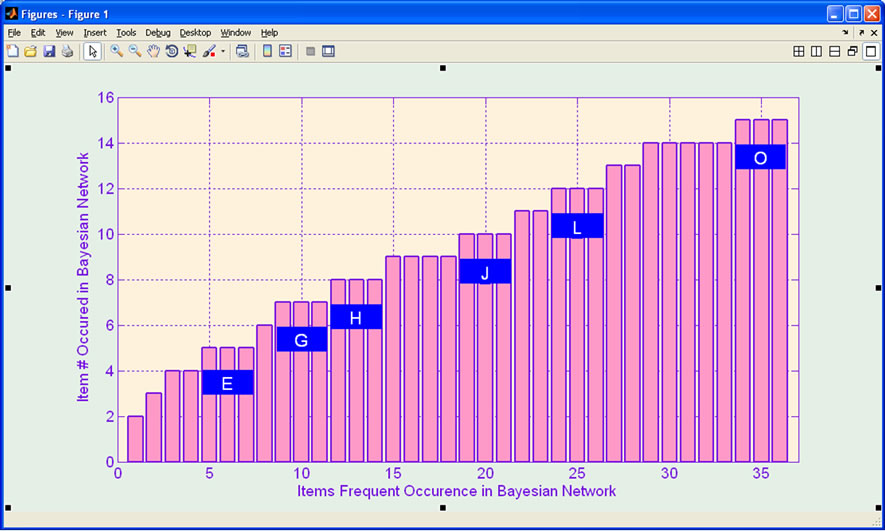
Task: Open the toolbar options arrow menu
Action: pyautogui.click(x=845, y=33)
